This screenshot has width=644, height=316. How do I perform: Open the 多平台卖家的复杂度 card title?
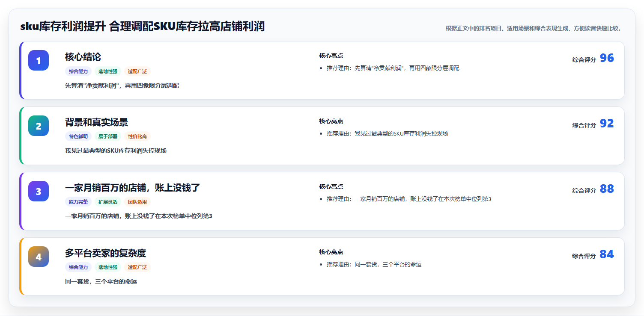pos(105,253)
